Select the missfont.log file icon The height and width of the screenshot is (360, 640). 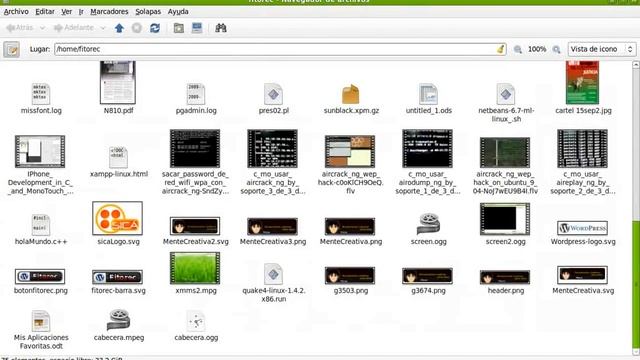click(40, 93)
